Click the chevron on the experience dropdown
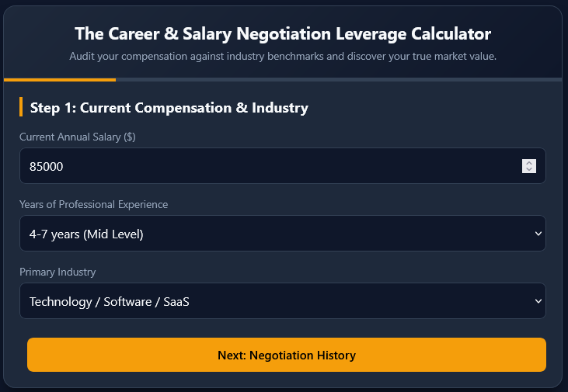Image resolution: width=568 pixels, height=392 pixels. (x=538, y=234)
